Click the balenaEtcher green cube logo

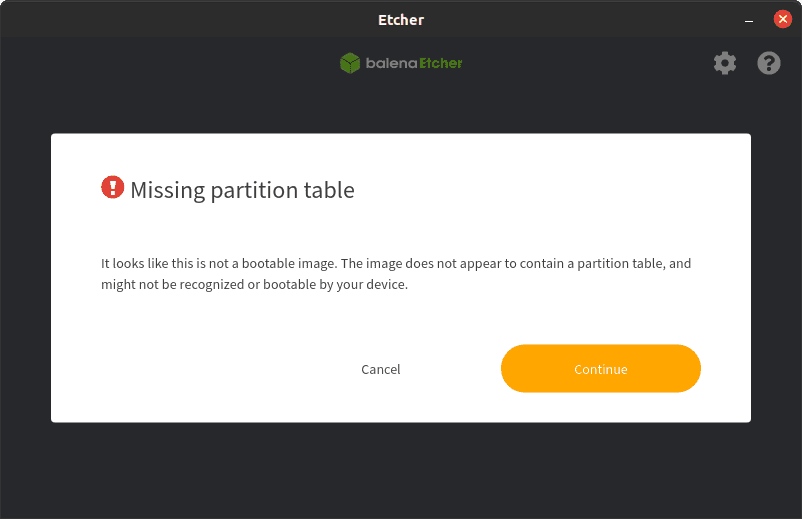click(349, 64)
